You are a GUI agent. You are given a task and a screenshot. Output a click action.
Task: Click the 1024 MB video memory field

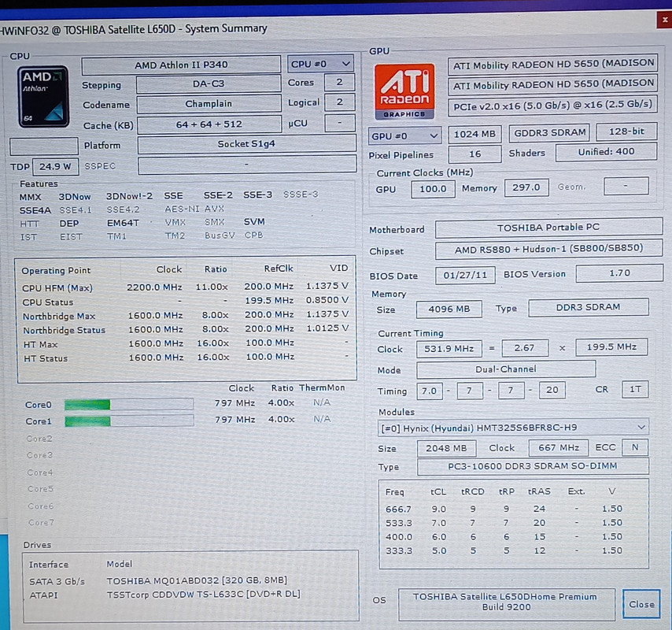click(474, 134)
